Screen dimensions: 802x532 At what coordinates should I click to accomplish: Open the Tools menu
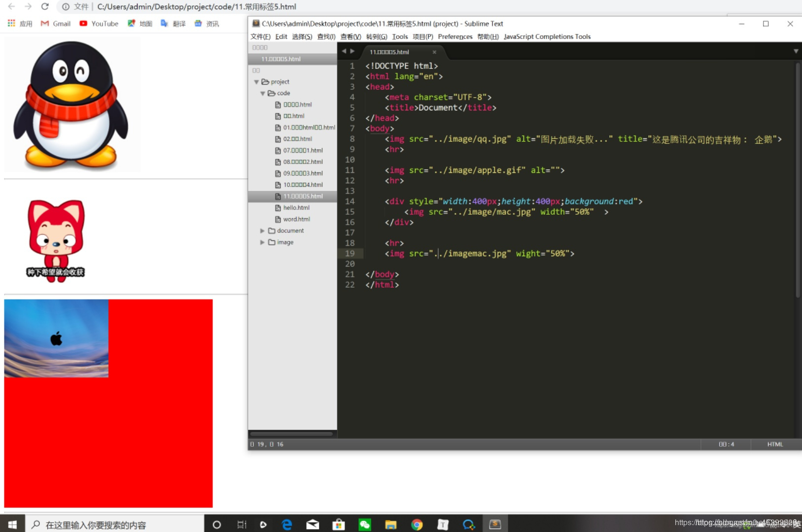tap(400, 36)
